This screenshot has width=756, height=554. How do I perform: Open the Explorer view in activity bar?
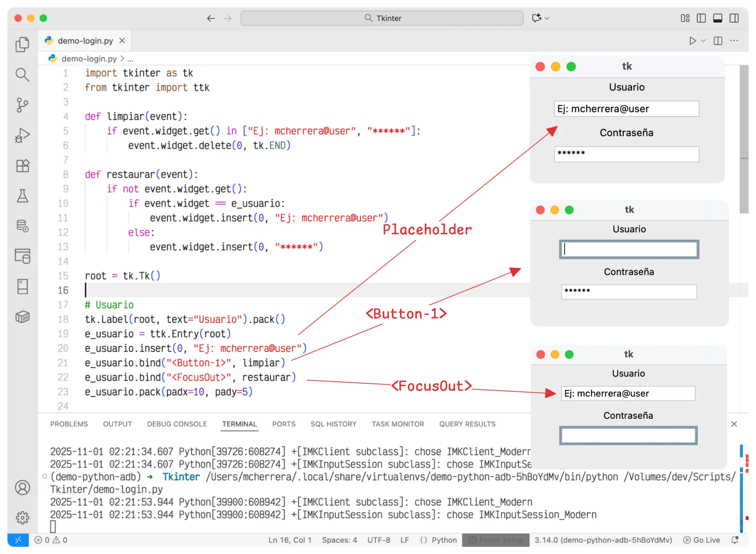pos(22,44)
